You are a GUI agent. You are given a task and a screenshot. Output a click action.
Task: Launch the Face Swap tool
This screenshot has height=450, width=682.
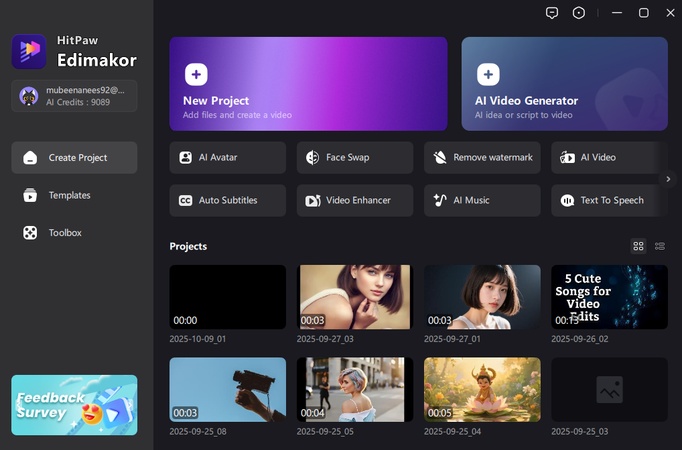(354, 158)
